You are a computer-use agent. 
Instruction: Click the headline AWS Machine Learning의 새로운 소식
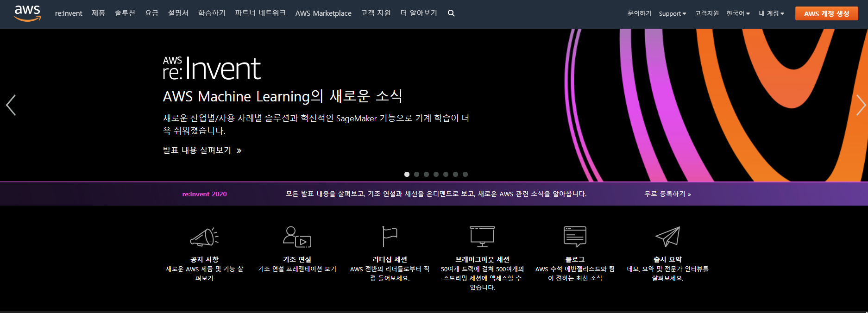click(x=283, y=96)
